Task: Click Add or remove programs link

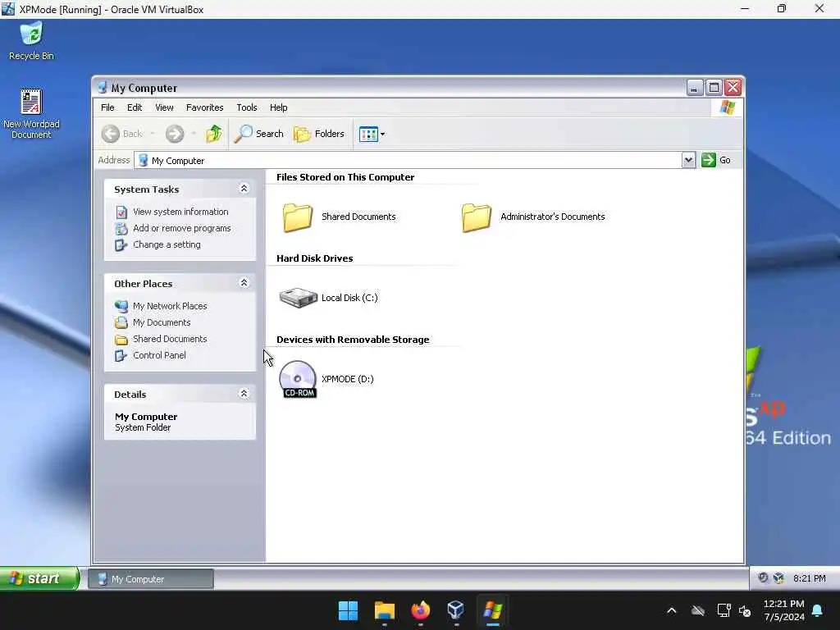Action: 181,228
